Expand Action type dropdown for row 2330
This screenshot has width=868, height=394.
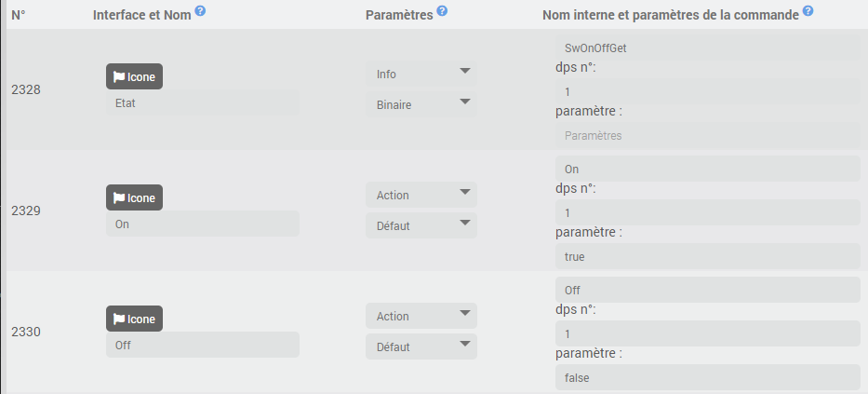[421, 316]
